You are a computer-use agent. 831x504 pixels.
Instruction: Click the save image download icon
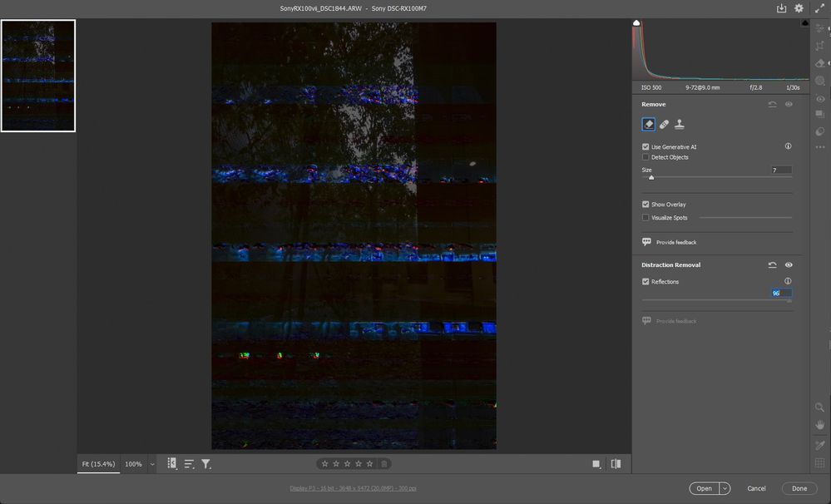[x=781, y=8]
